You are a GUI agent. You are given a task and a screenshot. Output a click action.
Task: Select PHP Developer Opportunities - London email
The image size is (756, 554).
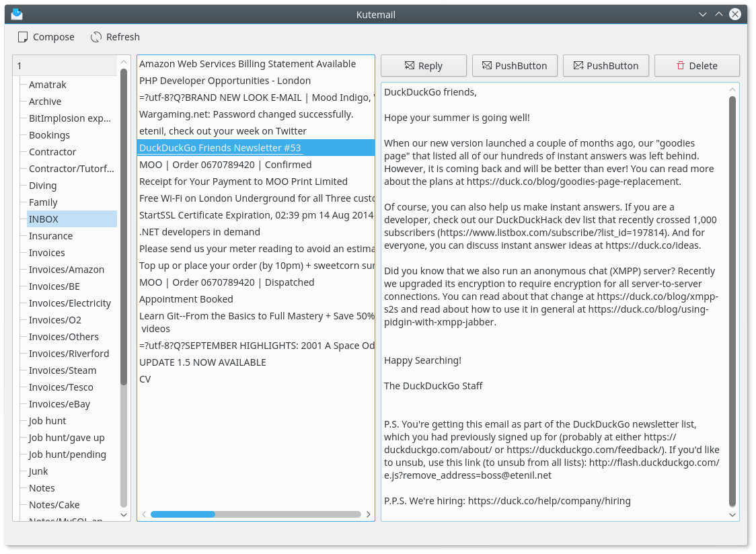tap(256, 81)
